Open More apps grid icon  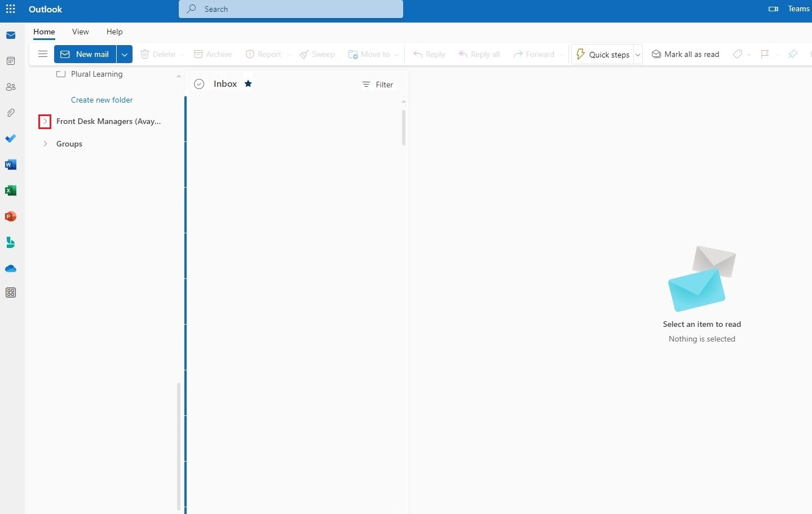pos(11,293)
